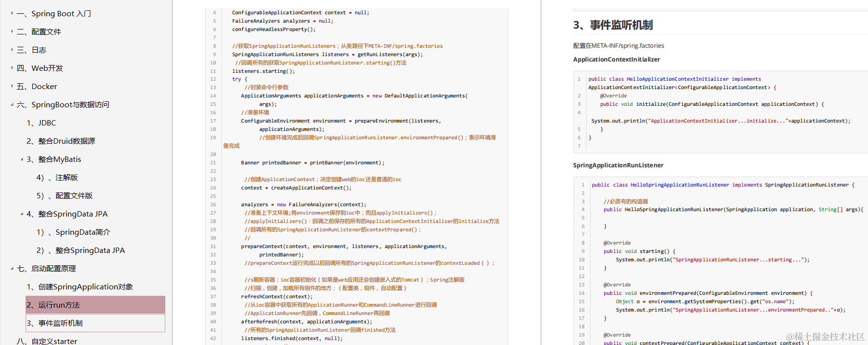This screenshot has height=345, width=868.
Task: Expand the 二、配置文件 outline arrow
Action: [x=12, y=31]
